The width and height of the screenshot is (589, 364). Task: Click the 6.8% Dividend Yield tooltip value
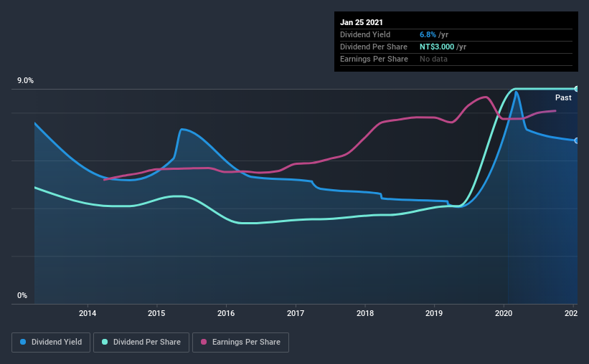pos(428,34)
